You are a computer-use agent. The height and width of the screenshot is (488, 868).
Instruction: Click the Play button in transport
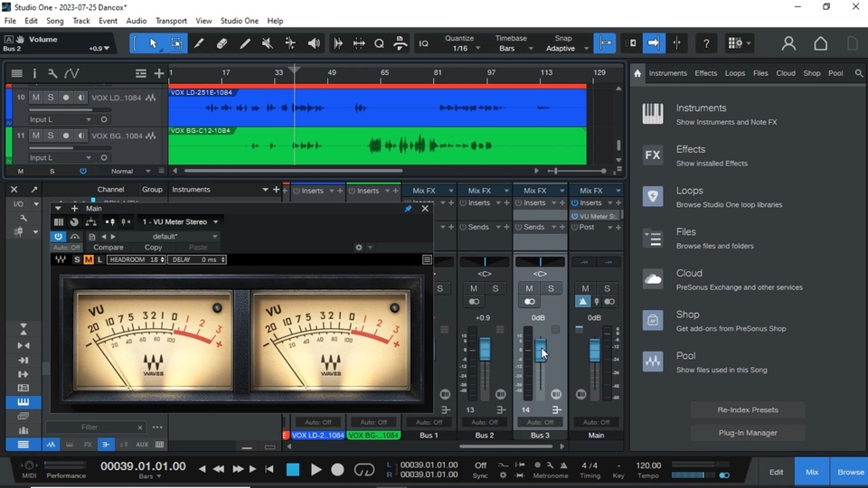pyautogui.click(x=316, y=470)
